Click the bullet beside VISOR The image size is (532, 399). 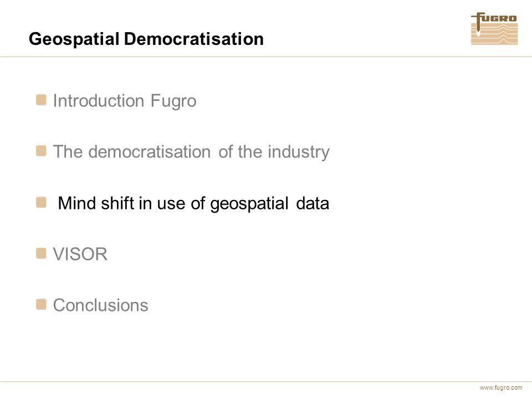click(41, 253)
